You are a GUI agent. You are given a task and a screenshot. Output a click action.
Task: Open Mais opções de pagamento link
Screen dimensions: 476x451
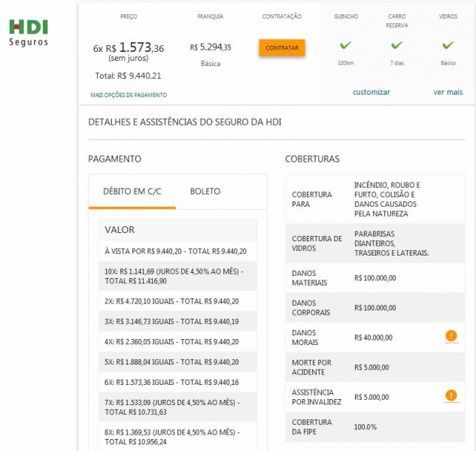click(129, 95)
